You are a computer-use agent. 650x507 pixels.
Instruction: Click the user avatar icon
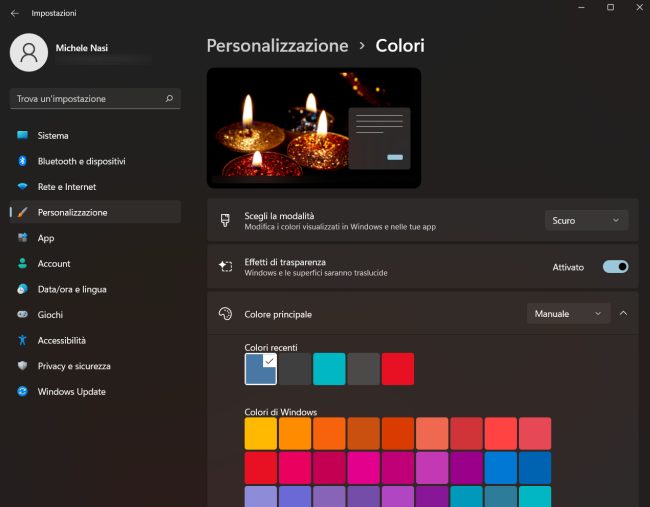coord(29,53)
